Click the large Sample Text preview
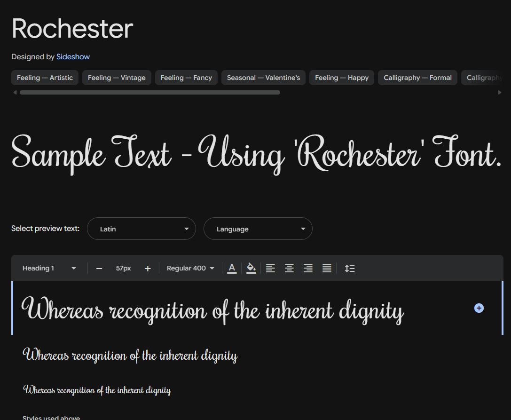 [256, 154]
